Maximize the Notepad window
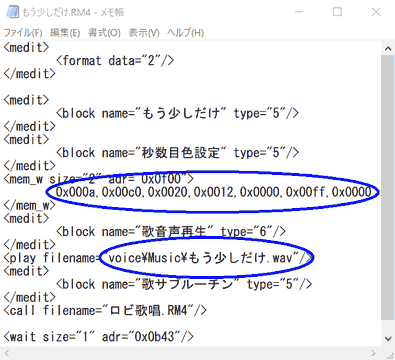The height and width of the screenshot is (360, 395). 337,12
